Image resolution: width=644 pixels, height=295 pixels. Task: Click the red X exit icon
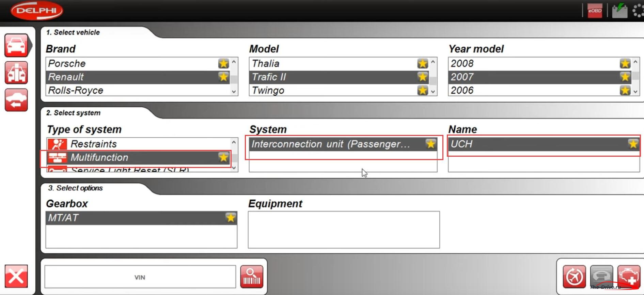tap(16, 276)
